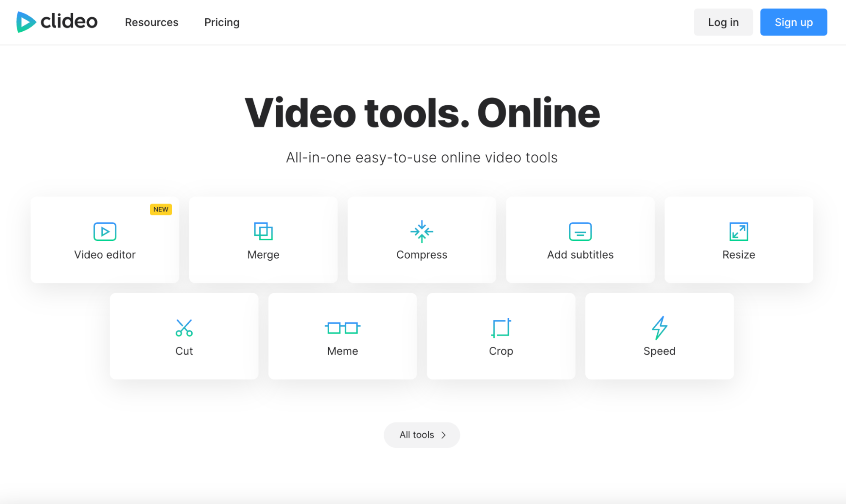This screenshot has width=846, height=504.
Task: Open the Add subtitles icon
Action: coord(580,231)
